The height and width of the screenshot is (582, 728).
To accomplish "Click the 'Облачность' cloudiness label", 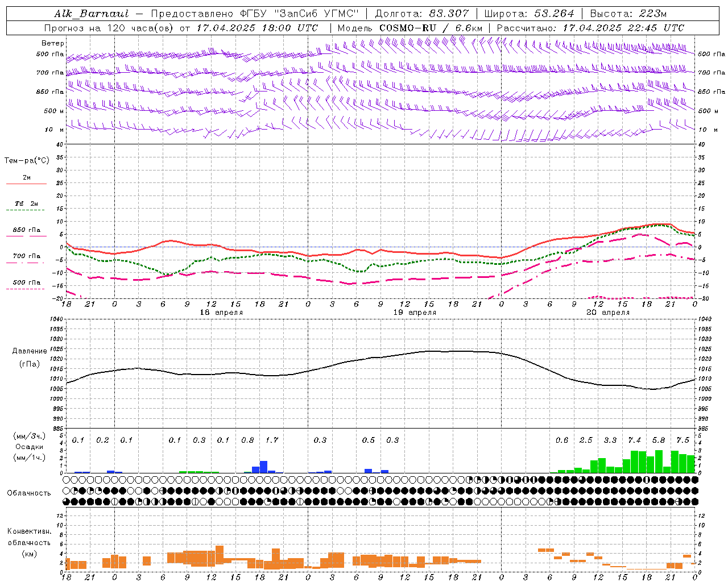I will click(x=29, y=493).
